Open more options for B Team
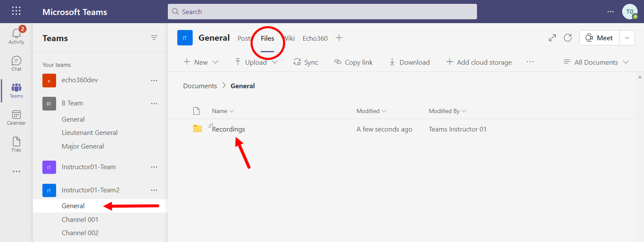 click(x=154, y=103)
